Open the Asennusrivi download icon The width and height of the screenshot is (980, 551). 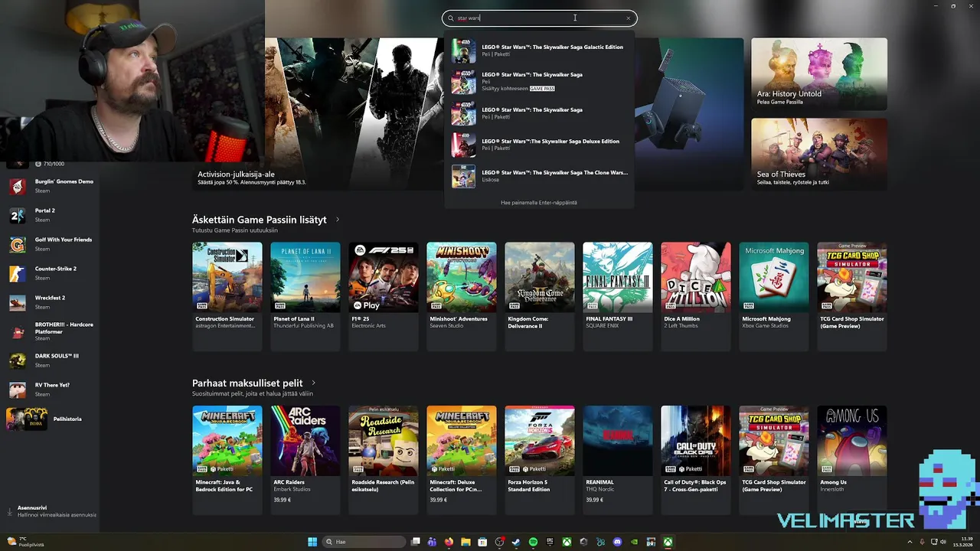pyautogui.click(x=10, y=511)
